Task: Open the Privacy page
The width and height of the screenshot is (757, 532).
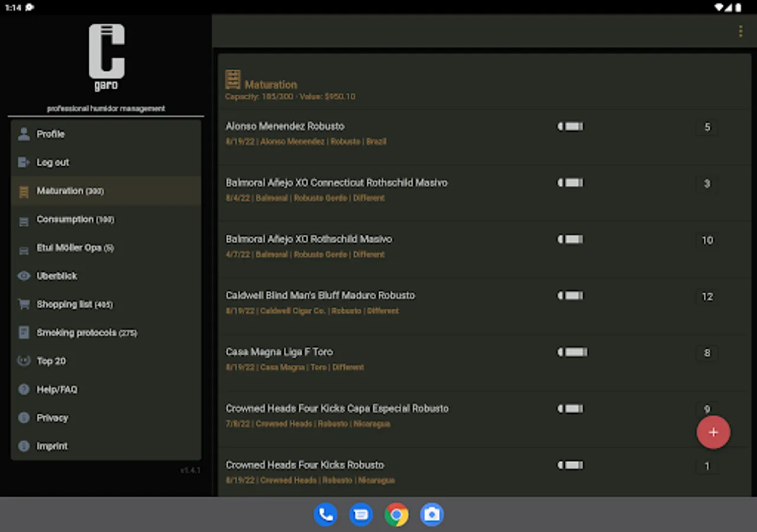Action: (106, 418)
